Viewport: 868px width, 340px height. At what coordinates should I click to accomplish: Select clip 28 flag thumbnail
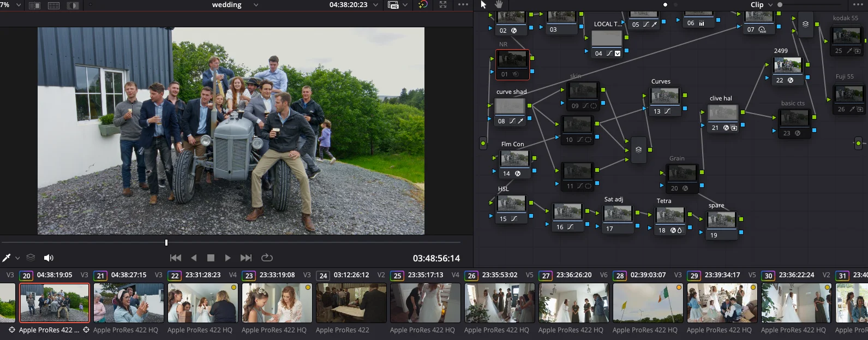click(648, 303)
